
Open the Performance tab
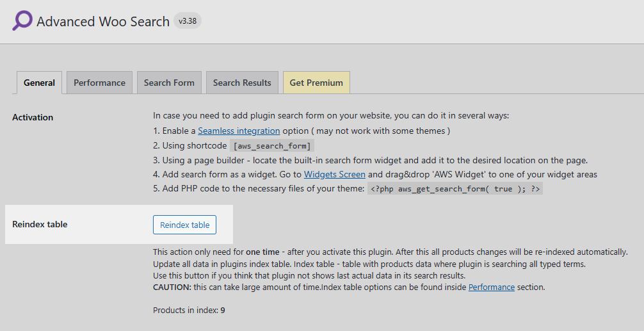99,83
